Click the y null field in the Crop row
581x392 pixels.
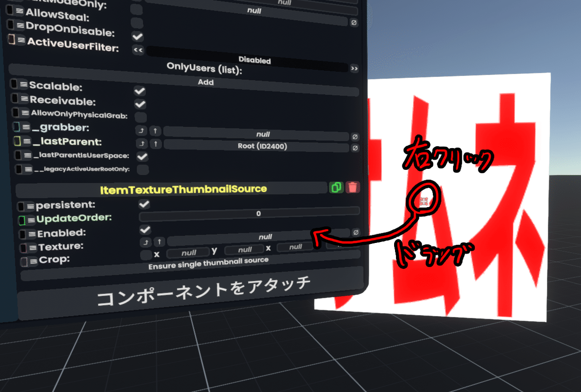[x=245, y=250]
